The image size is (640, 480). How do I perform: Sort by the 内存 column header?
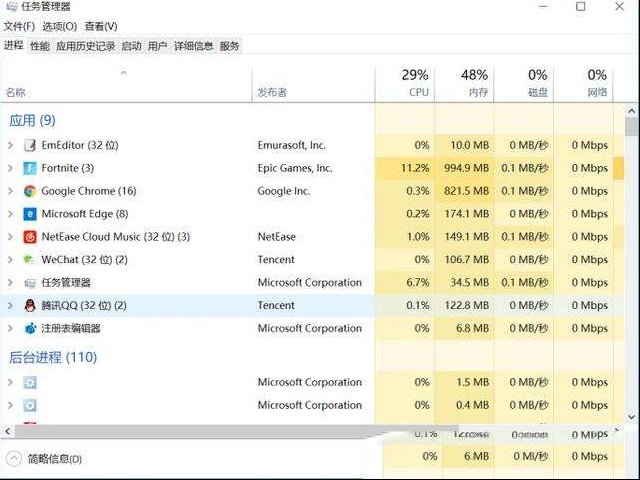point(464,84)
